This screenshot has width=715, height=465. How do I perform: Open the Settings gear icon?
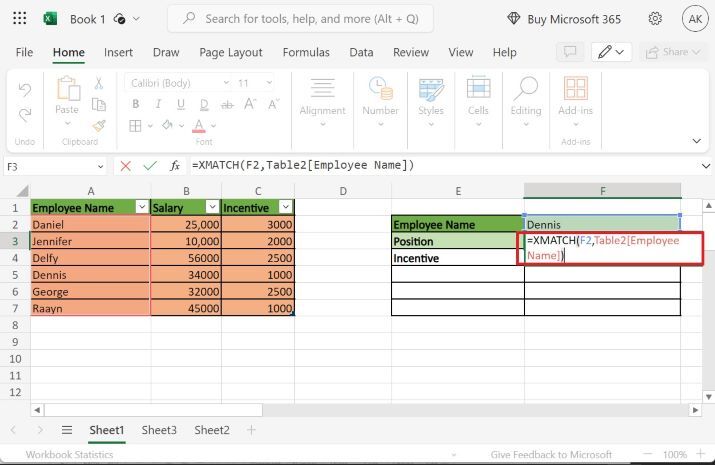coord(655,19)
